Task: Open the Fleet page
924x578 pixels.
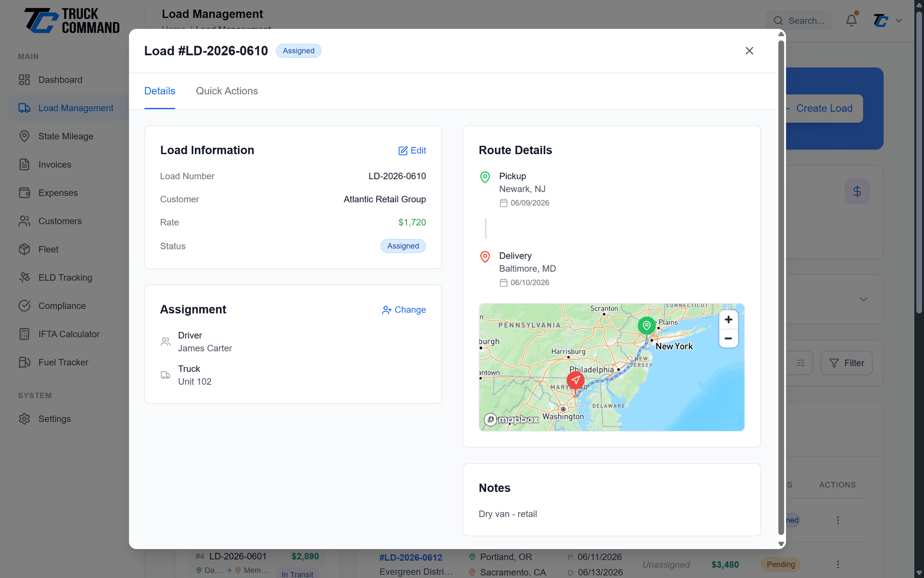Action: 49,249
